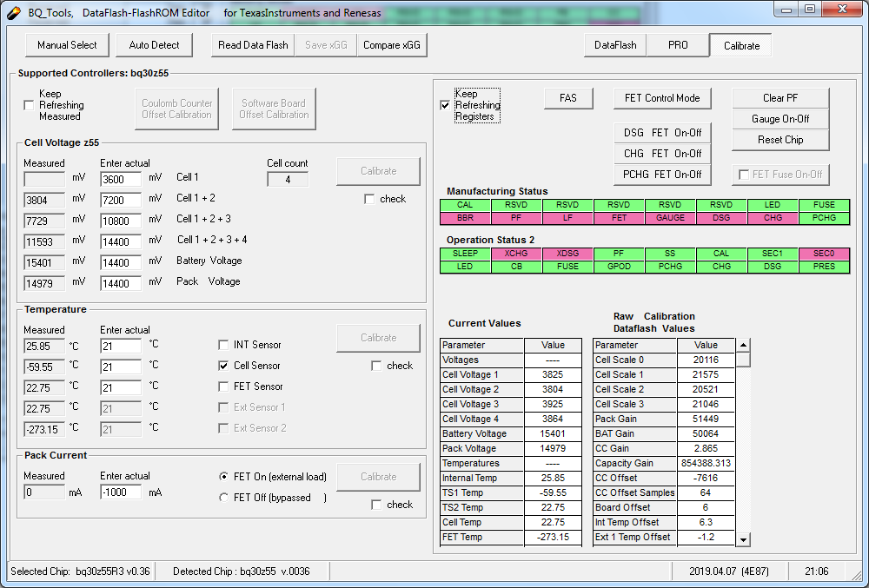
Task: Click the GPOD operation status indicator
Action: click(619, 267)
